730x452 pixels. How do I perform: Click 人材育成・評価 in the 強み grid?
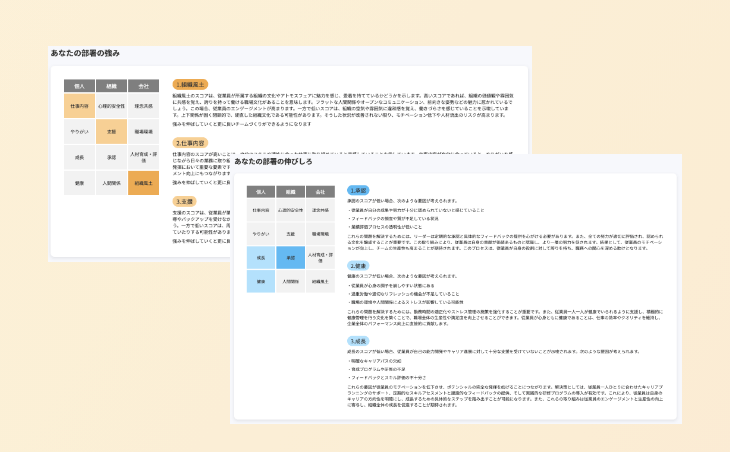(x=143, y=157)
